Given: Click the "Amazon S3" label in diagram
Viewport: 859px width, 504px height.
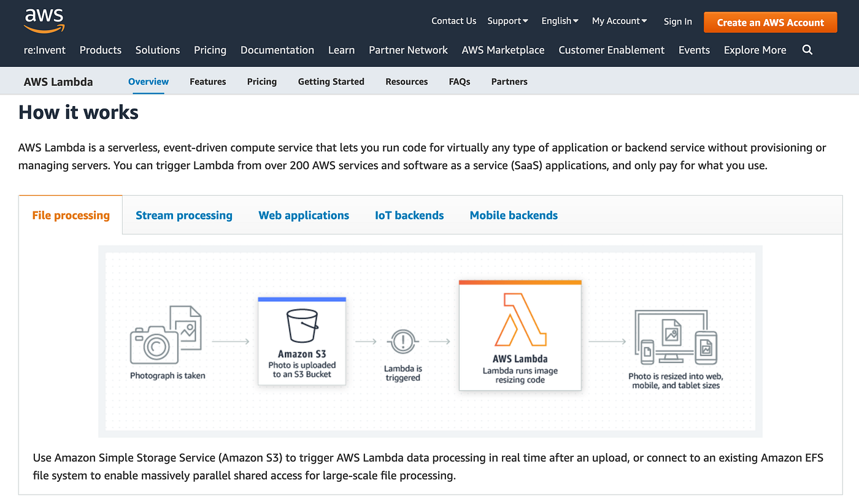Looking at the screenshot, I should coord(302,354).
